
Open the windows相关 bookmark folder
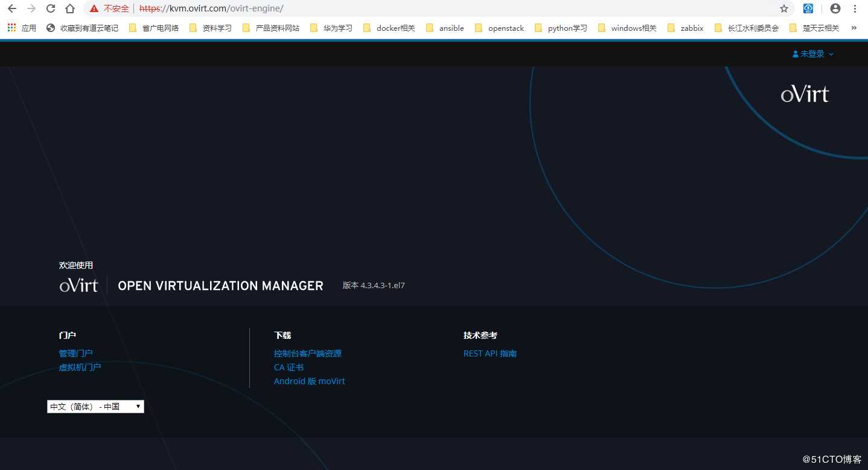coord(627,28)
